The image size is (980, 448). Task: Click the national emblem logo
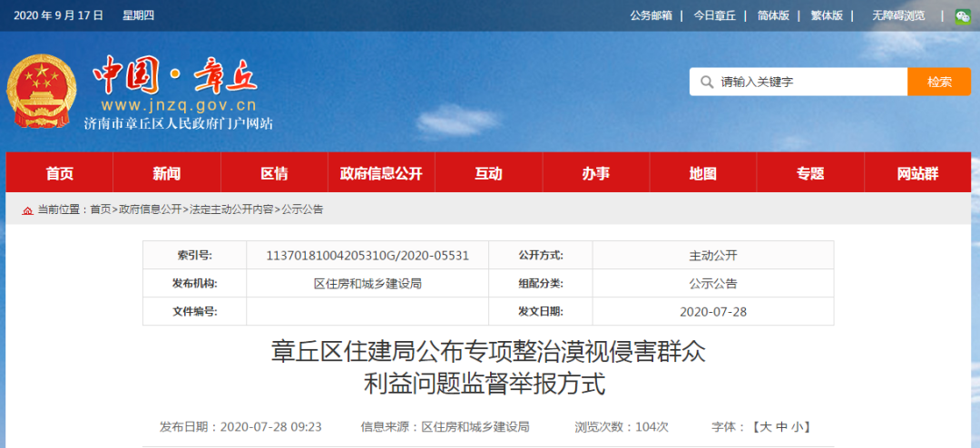pos(42,92)
